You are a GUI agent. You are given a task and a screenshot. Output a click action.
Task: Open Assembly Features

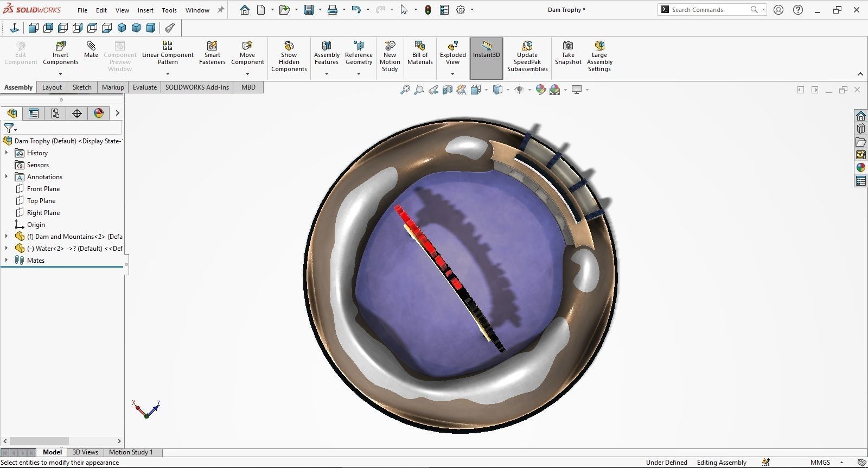[327, 53]
